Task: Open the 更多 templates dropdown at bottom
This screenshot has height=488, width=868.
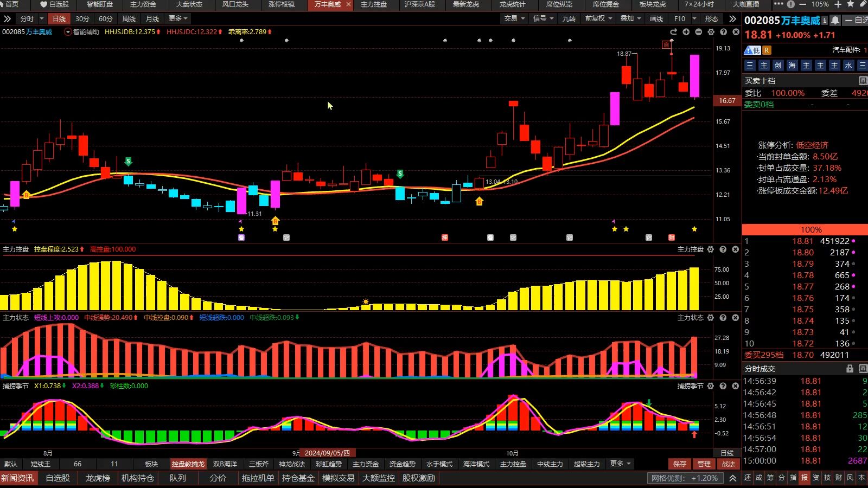Action: coord(621,464)
